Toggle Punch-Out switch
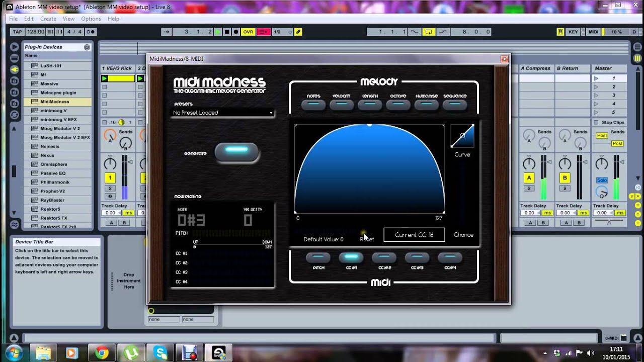The width and height of the screenshot is (644, 362). 443,32
